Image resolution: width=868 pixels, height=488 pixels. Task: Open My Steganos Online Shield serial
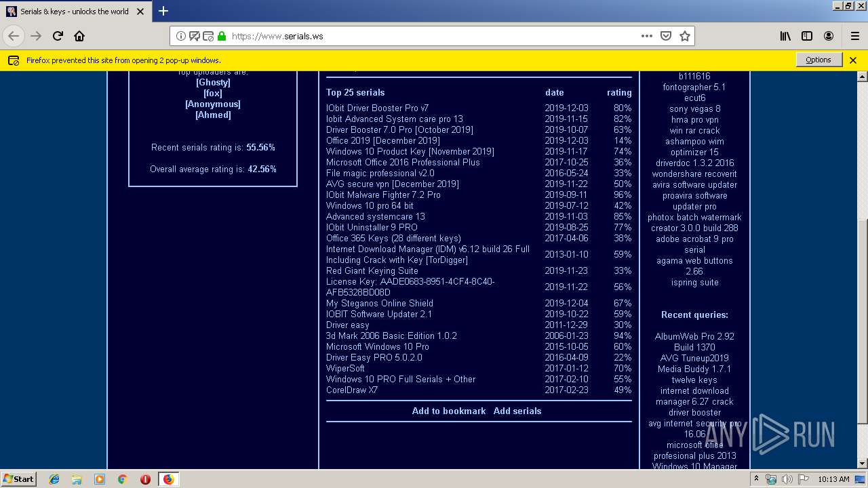(380, 303)
